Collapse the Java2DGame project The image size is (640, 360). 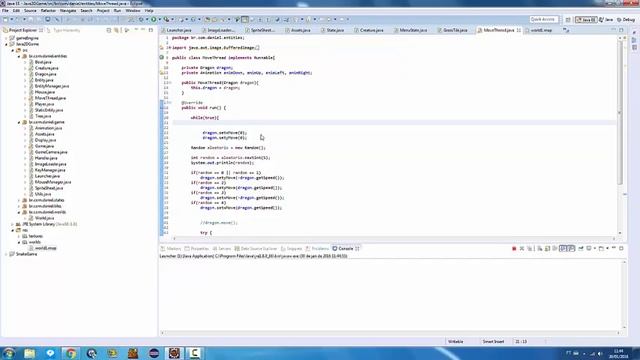click(7, 44)
